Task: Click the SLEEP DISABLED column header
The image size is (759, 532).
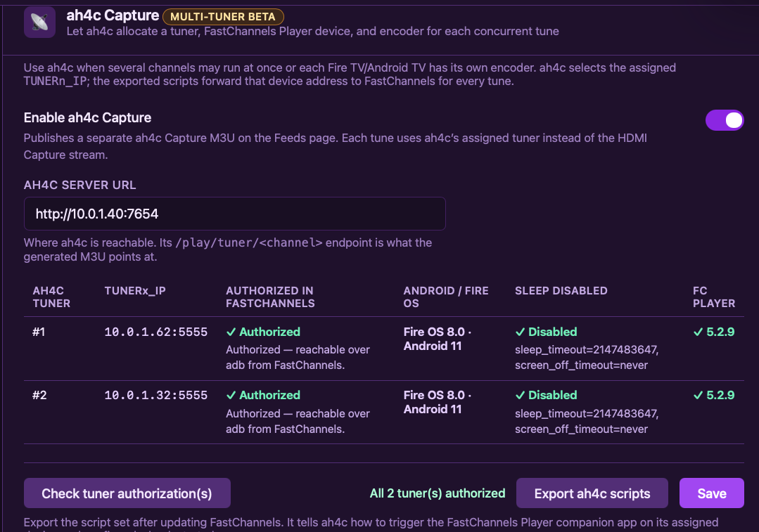Action: tap(561, 291)
